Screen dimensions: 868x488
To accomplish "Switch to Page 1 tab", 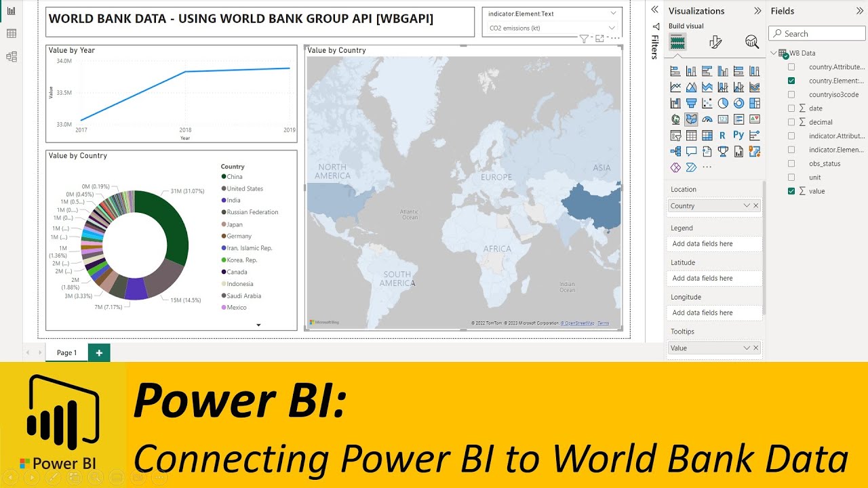I will [66, 352].
